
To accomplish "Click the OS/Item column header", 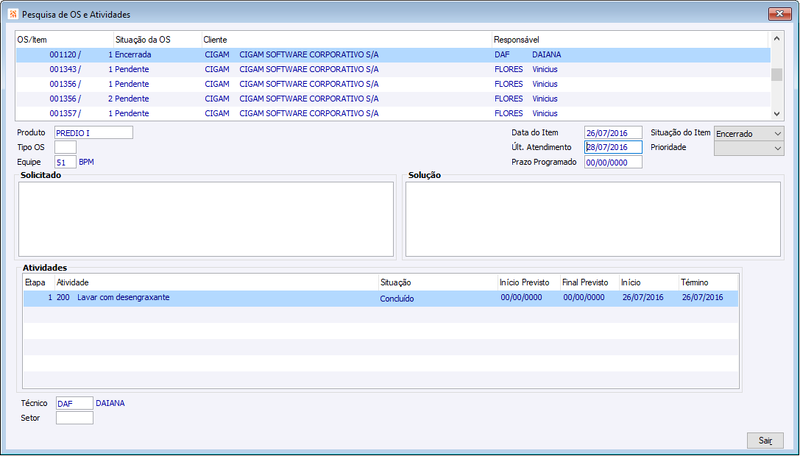I will point(64,40).
